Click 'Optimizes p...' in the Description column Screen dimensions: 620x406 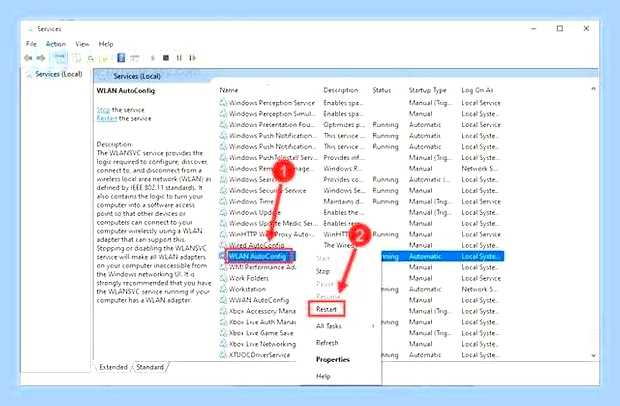(344, 125)
